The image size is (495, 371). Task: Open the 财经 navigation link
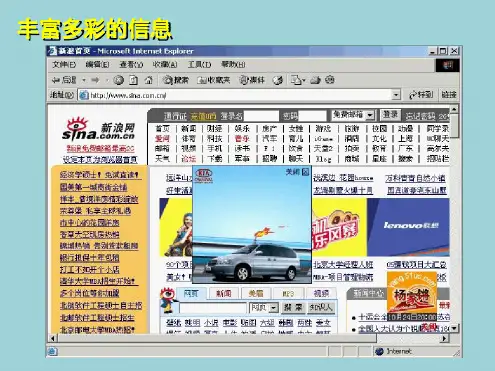coord(214,128)
